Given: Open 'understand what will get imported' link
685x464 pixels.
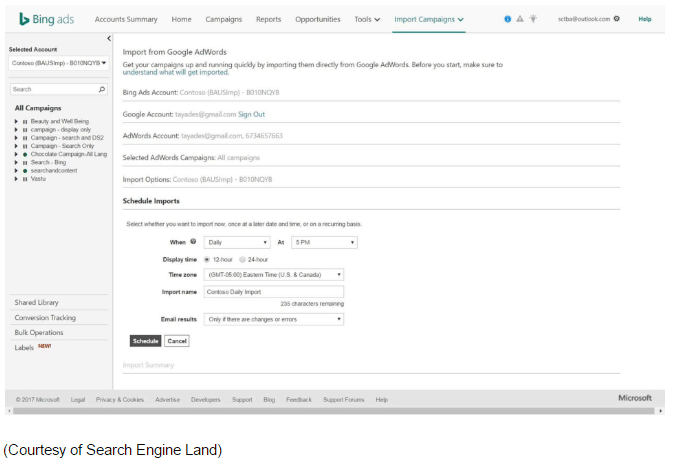Looking at the screenshot, I should [x=175, y=73].
